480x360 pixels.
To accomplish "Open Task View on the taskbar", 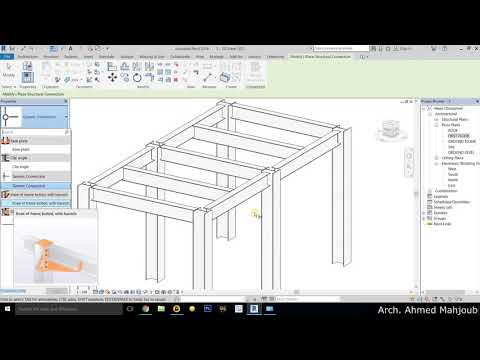I will click(x=130, y=309).
